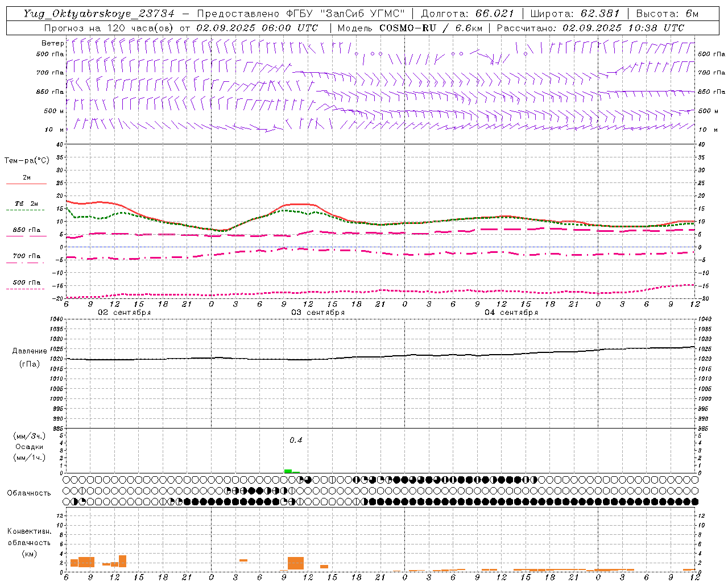Select the Прогноз на 120 часа(ов) text
Image resolution: width=728 pixels, height=582 pixels.
pyautogui.click(x=110, y=28)
